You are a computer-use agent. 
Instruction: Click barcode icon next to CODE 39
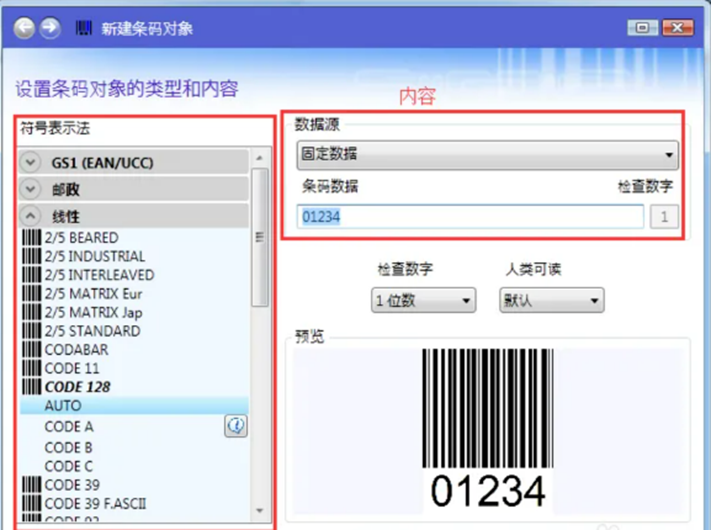pos(31,485)
